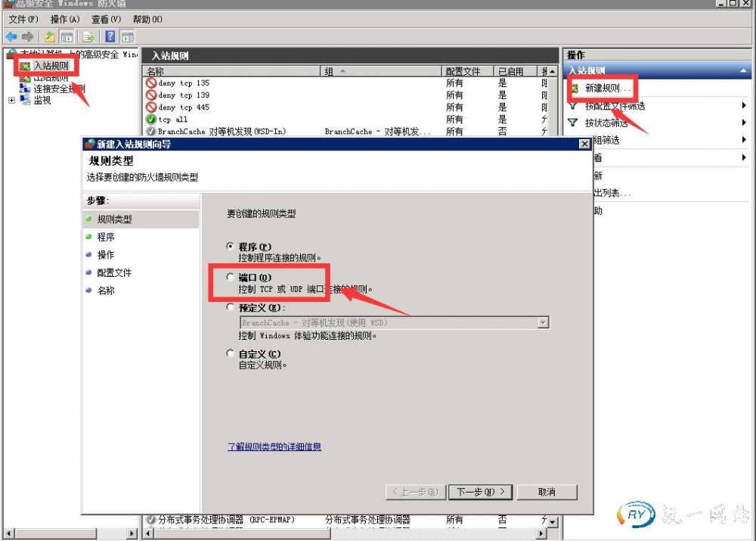The image size is (756, 541).
Task: Select the 程序(P) radio button
Action: 231,247
